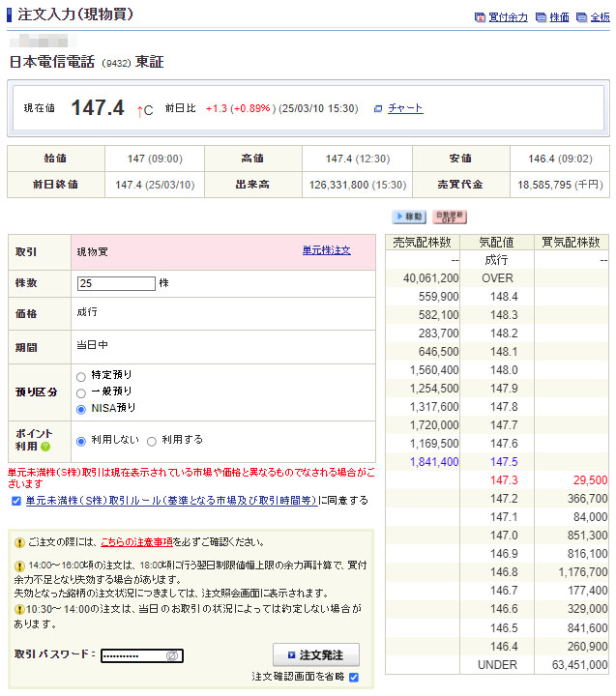Toggle 注文確認画面を省略 checkbox
Screen dimensions: 616x696
coord(354,677)
